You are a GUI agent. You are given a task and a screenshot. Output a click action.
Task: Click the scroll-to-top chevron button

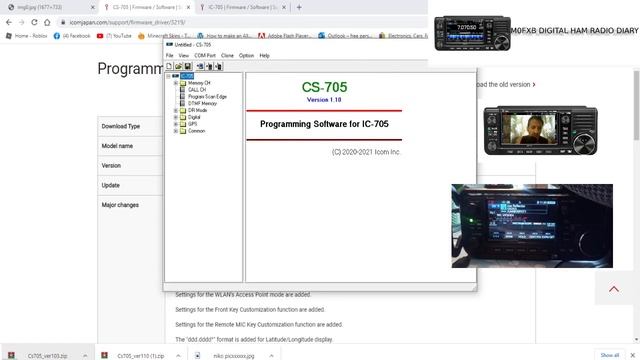[x=614, y=289]
